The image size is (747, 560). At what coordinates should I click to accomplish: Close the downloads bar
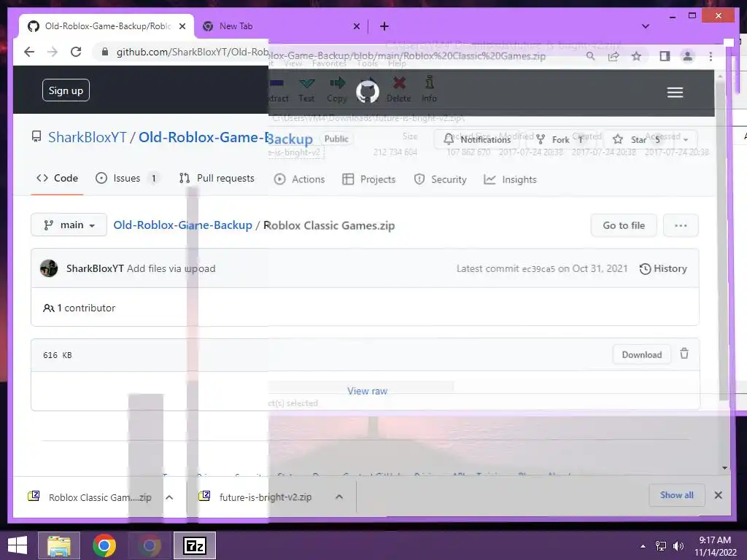click(718, 495)
